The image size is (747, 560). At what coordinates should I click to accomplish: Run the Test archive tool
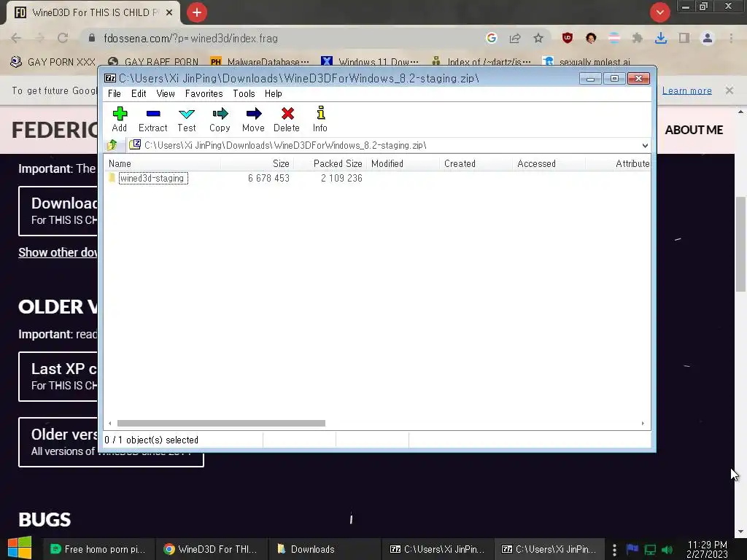186,114
